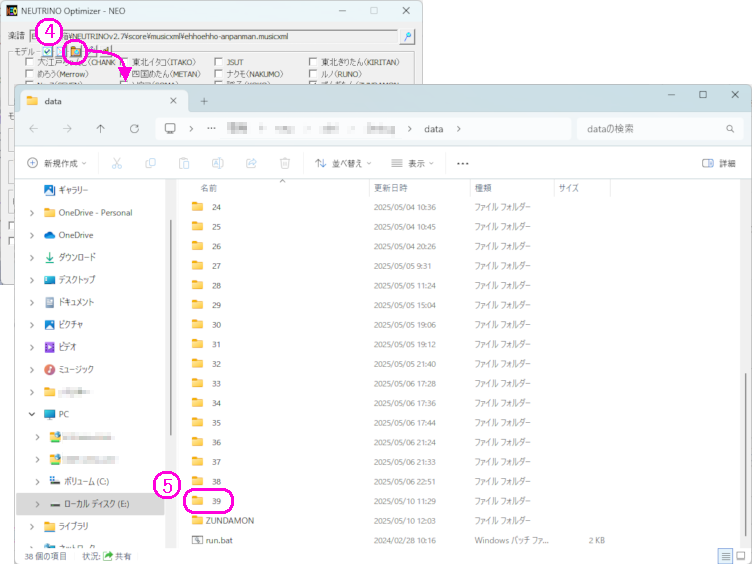The width and height of the screenshot is (752, 564).
Task: Click the ダウンロード download icon in sidebar
Action: (49, 258)
